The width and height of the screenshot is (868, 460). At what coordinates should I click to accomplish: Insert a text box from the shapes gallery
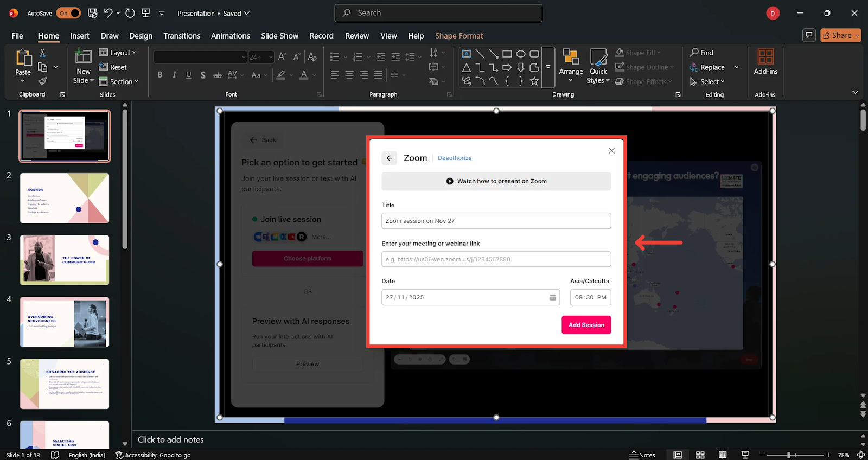(x=466, y=54)
